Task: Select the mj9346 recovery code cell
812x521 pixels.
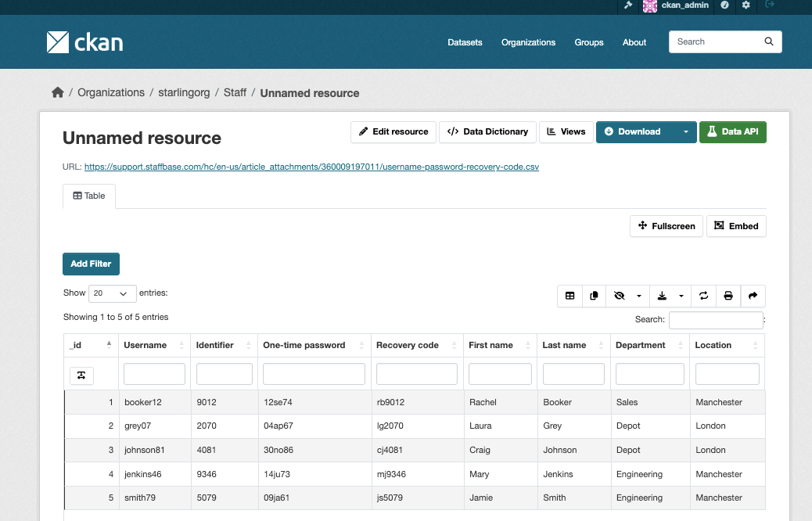Action: point(418,474)
